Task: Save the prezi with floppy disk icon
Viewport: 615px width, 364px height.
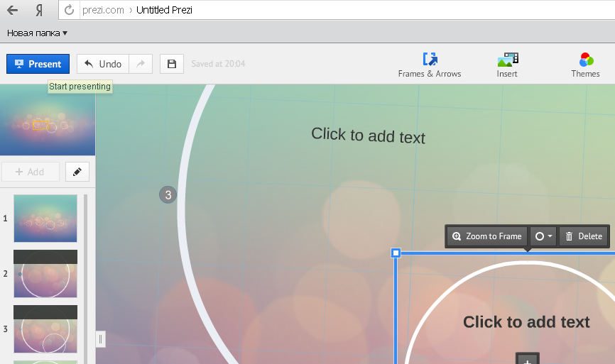Action: tap(172, 64)
